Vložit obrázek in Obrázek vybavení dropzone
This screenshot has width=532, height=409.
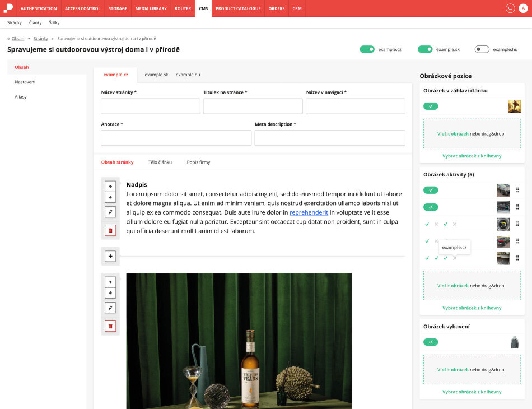pyautogui.click(x=453, y=370)
